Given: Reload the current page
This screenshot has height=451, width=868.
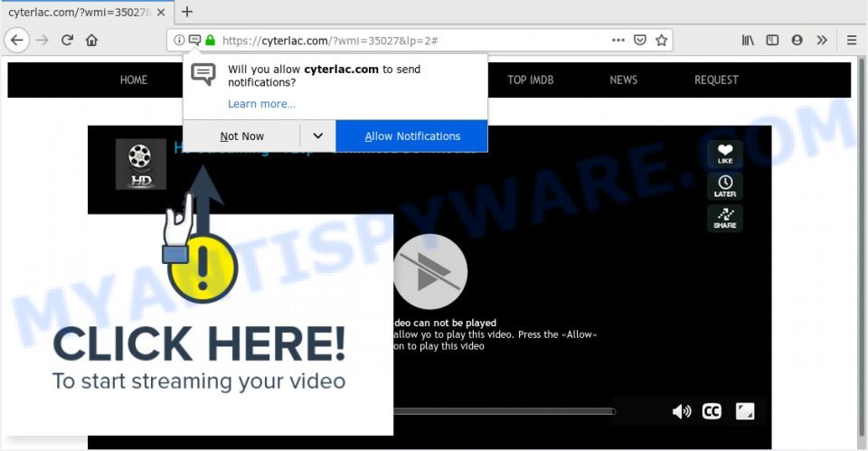Looking at the screenshot, I should pyautogui.click(x=67, y=41).
